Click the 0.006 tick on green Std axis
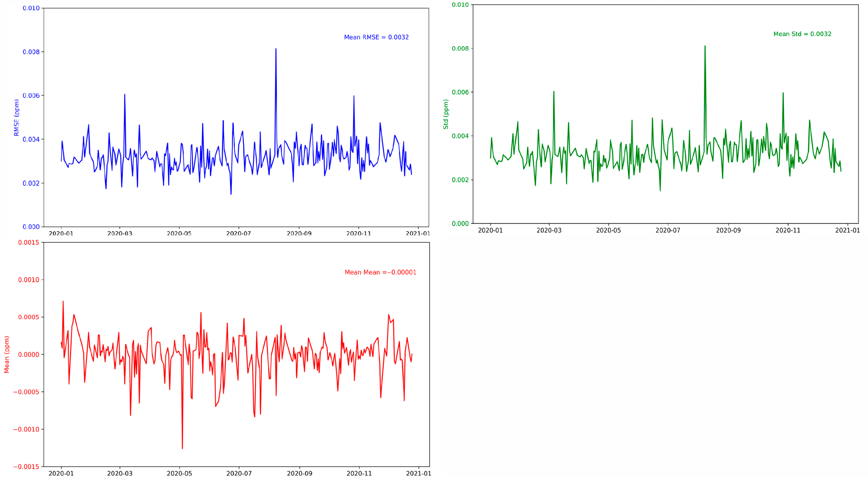The image size is (868, 483). pos(460,92)
